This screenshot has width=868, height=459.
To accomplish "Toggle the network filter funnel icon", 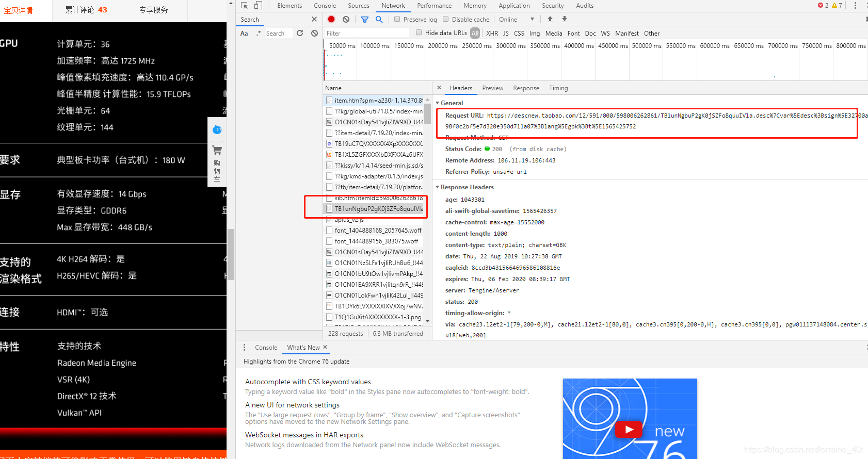I will [x=365, y=19].
